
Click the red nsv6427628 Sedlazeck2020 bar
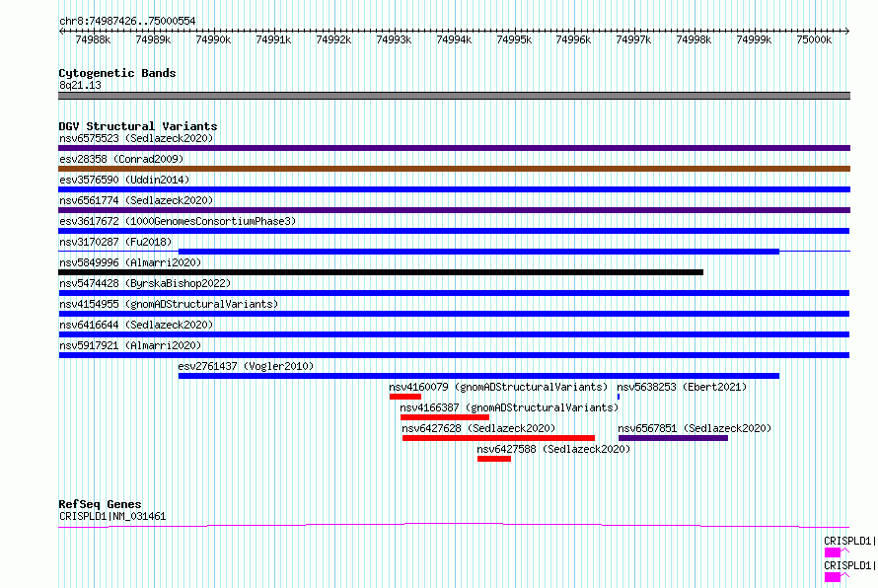(x=498, y=438)
